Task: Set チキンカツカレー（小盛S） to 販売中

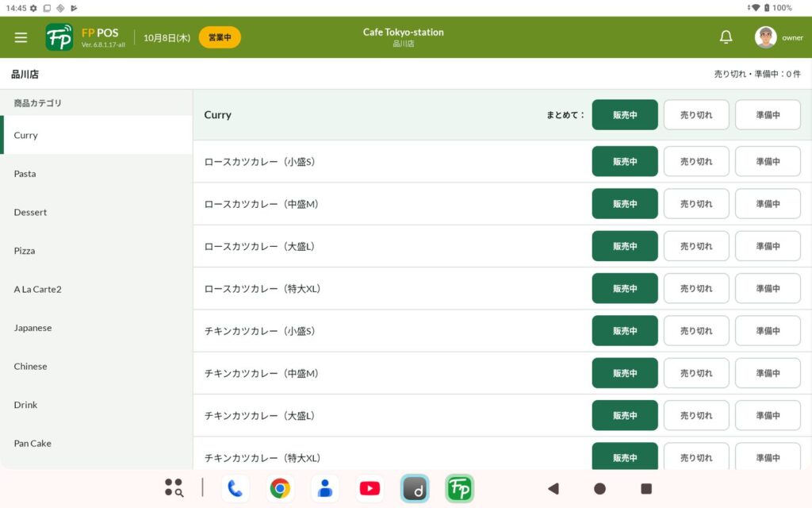Action: (625, 331)
